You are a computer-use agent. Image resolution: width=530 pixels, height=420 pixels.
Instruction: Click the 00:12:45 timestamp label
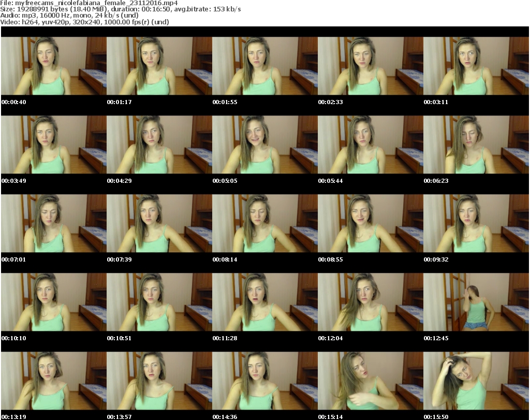click(436, 338)
